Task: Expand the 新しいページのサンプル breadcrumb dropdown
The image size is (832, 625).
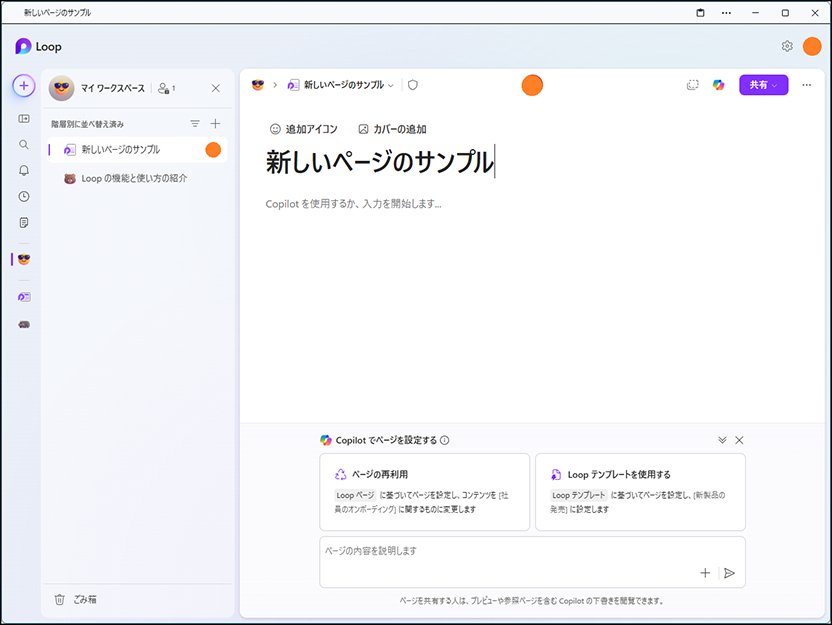Action: click(x=391, y=85)
